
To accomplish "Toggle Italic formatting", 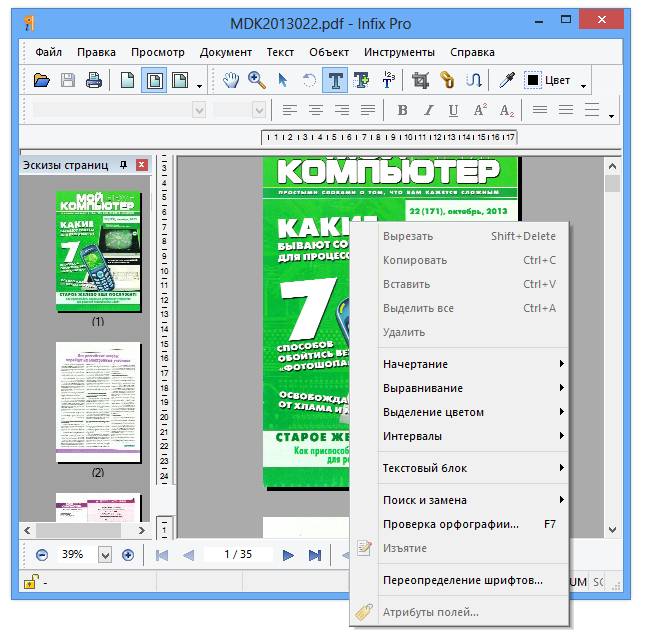I will 429,110.
